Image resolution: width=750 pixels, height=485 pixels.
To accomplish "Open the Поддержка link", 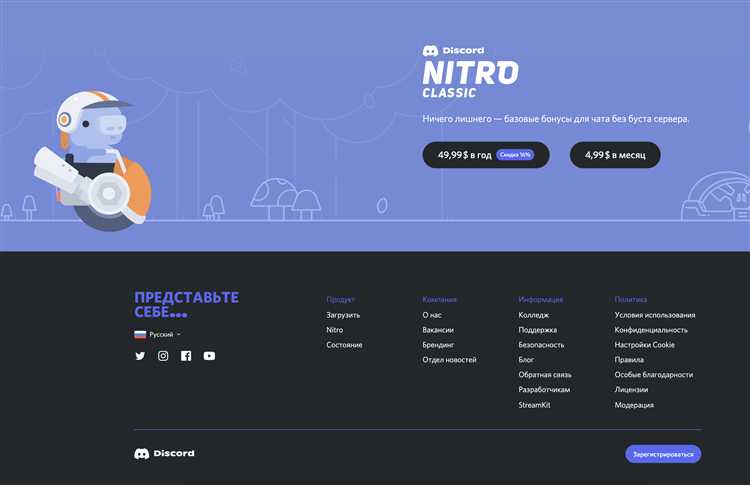I will coord(538,330).
